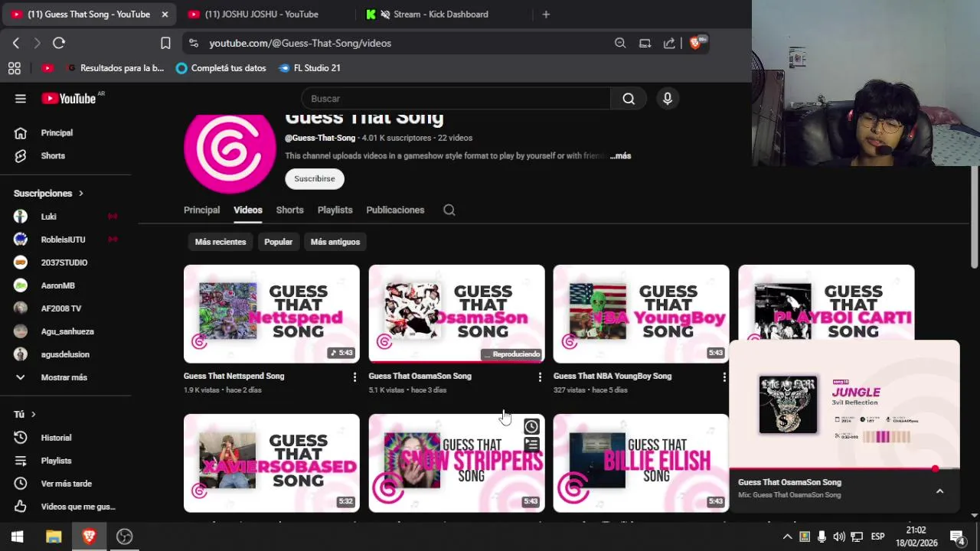Image resolution: width=980 pixels, height=551 pixels.
Task: Open the notification center in the tray
Action: tap(957, 536)
